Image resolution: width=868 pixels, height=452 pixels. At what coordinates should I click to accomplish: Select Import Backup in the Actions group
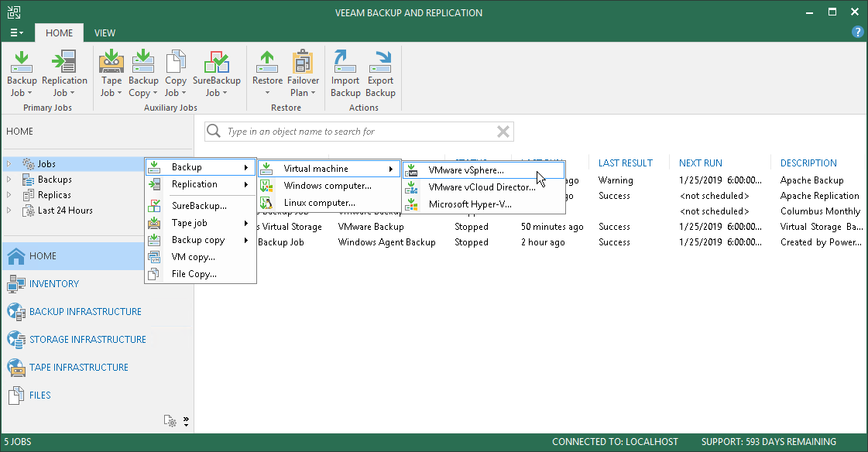pos(345,74)
